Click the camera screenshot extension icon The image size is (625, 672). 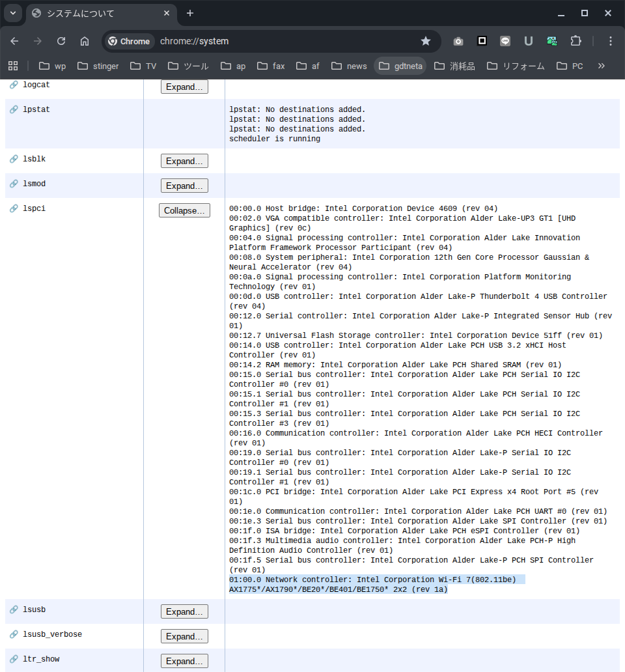click(458, 41)
